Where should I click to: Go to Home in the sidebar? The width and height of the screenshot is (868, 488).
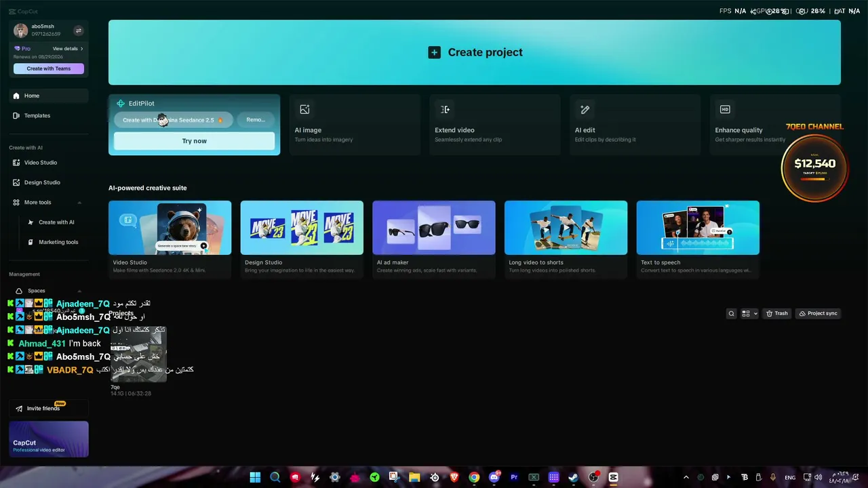coord(49,96)
